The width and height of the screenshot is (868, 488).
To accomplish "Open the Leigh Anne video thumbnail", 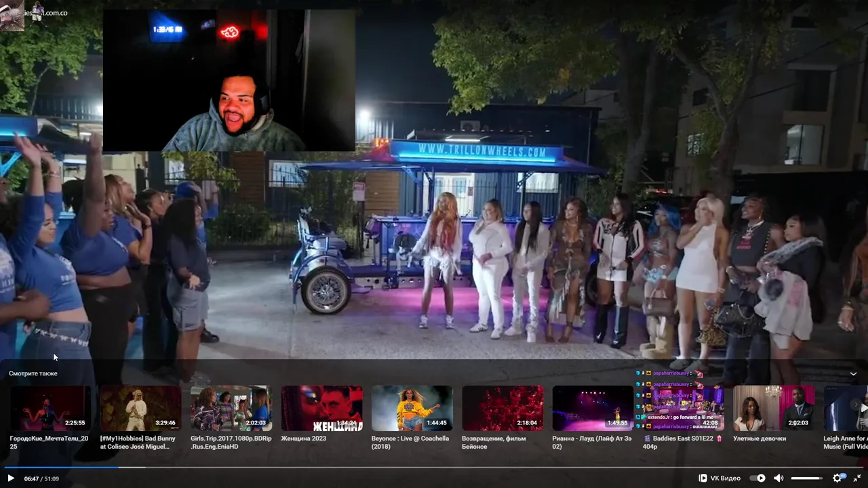I will [x=846, y=408].
